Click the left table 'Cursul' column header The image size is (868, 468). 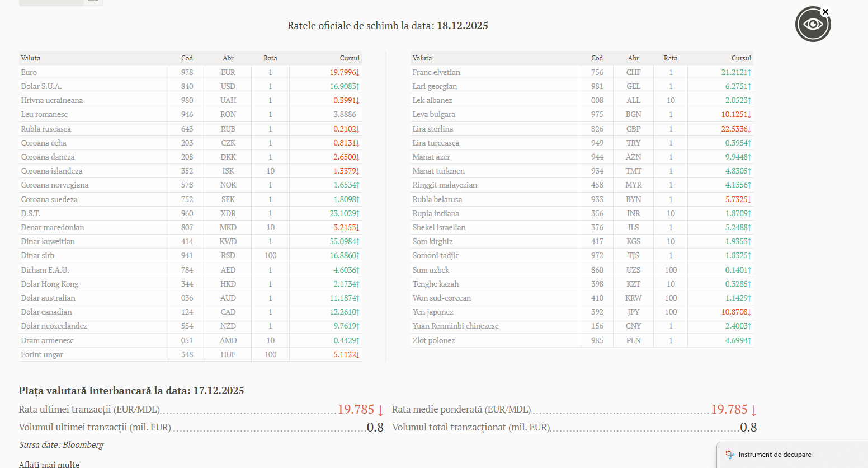pos(349,58)
